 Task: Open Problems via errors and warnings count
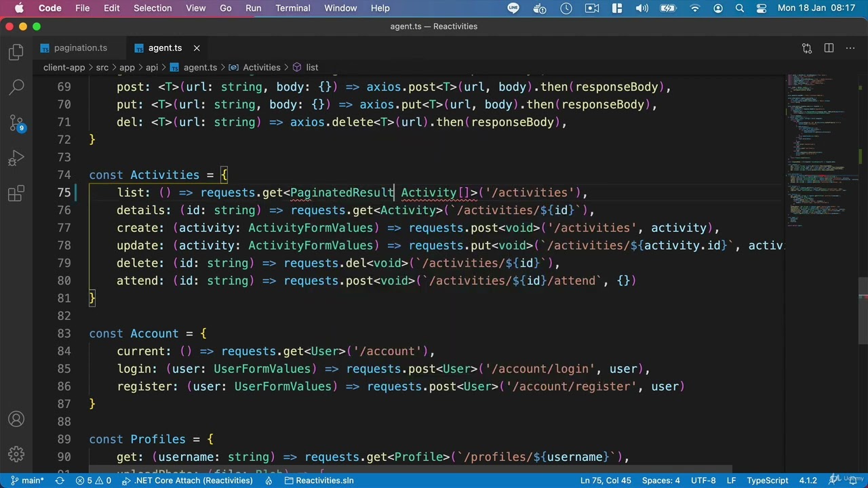click(x=94, y=481)
